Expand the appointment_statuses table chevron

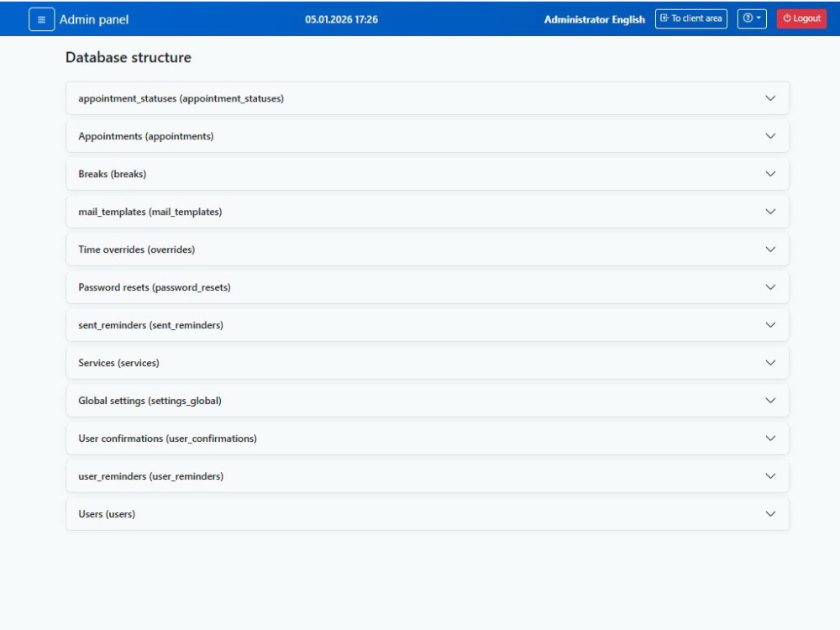770,98
